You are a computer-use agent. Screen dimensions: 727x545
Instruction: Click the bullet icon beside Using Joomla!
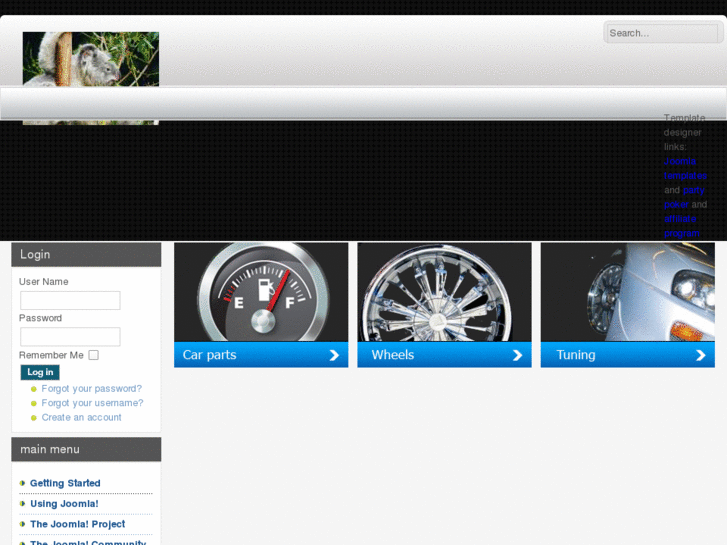tap(22, 504)
